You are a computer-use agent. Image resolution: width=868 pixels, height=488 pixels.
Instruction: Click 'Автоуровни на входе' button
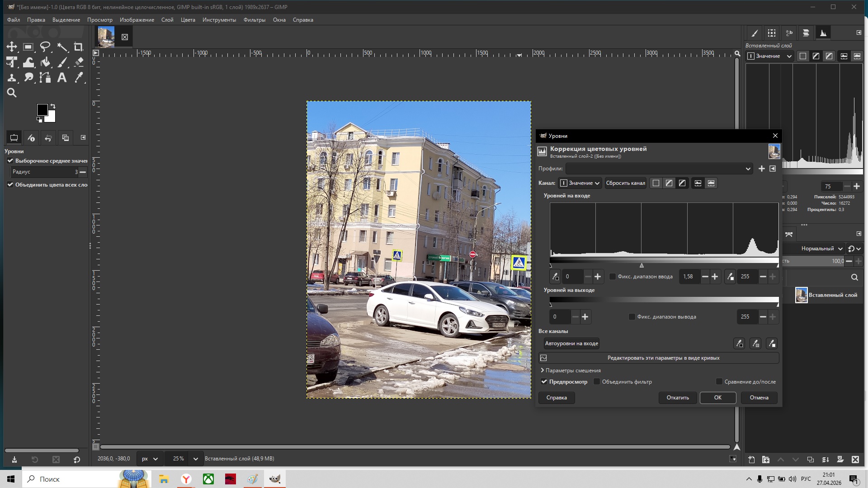(571, 343)
